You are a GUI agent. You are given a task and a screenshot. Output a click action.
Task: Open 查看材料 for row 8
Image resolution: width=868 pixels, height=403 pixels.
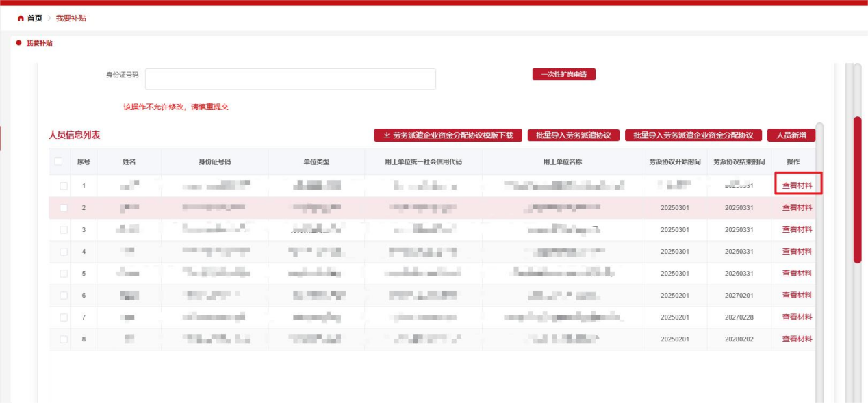(x=797, y=339)
